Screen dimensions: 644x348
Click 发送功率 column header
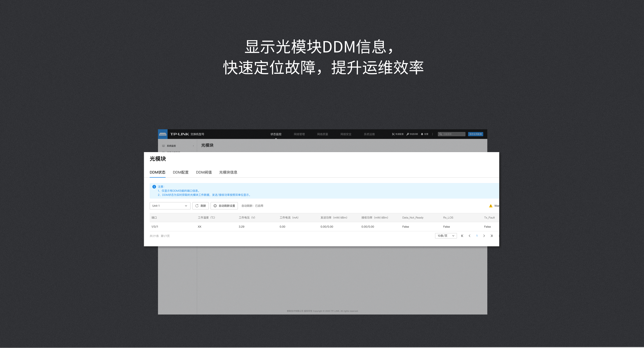(334, 218)
